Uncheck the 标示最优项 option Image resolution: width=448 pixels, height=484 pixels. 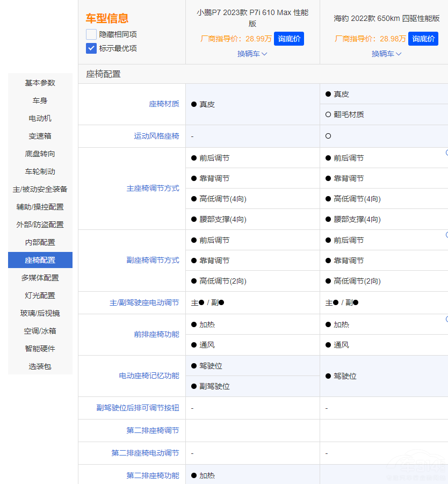[91, 48]
